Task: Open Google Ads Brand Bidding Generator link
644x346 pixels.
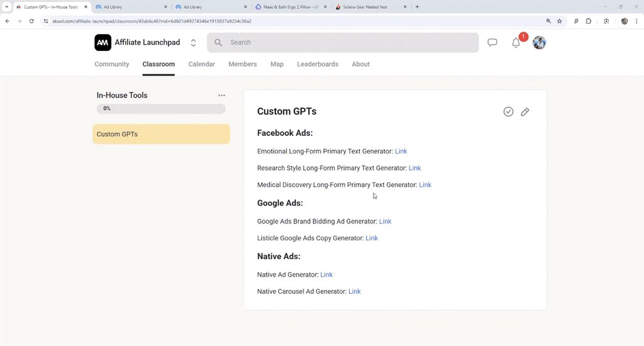Action: click(x=386, y=221)
